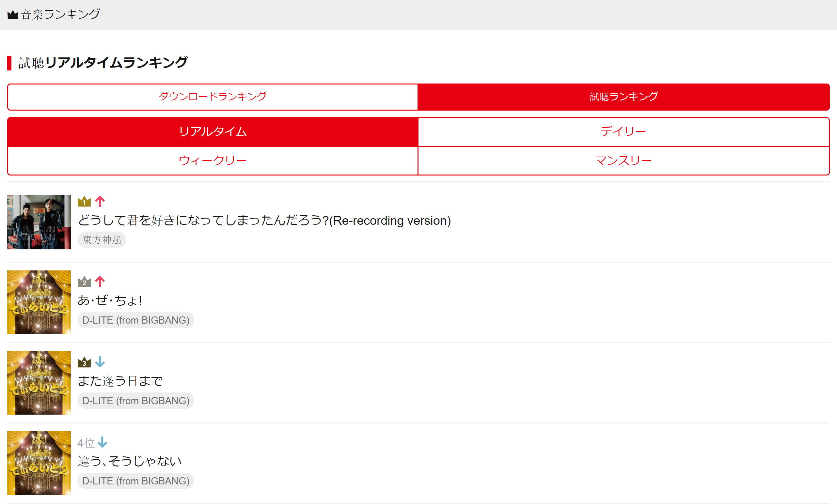This screenshot has height=504, width=837.
Task: Select the 試聴ランキング tab
Action: [623, 97]
